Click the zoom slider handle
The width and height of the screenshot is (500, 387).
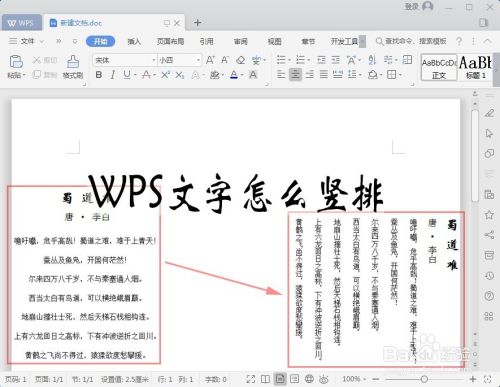pos(424,379)
